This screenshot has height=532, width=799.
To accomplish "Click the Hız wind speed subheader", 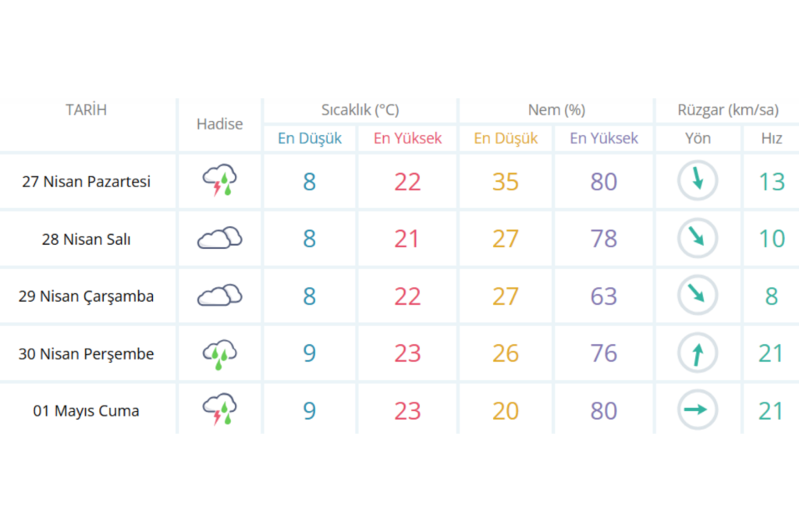I will pos(772,138).
